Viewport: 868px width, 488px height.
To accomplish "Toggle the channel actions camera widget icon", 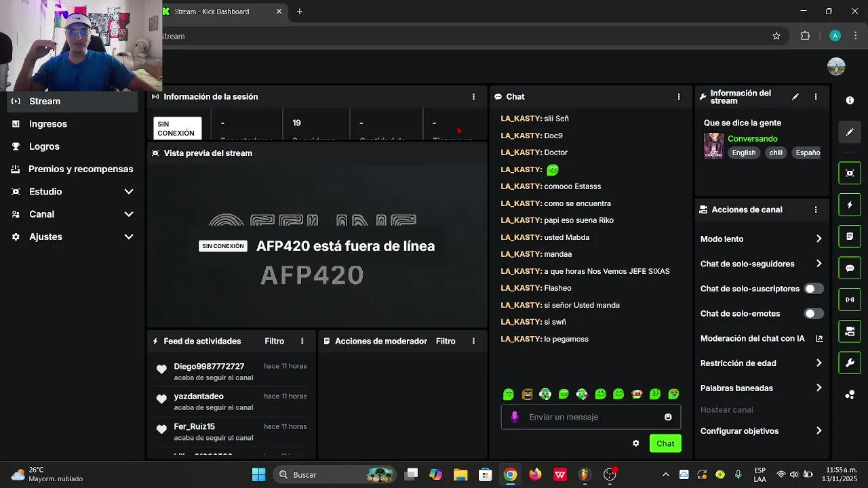I will coord(850,331).
